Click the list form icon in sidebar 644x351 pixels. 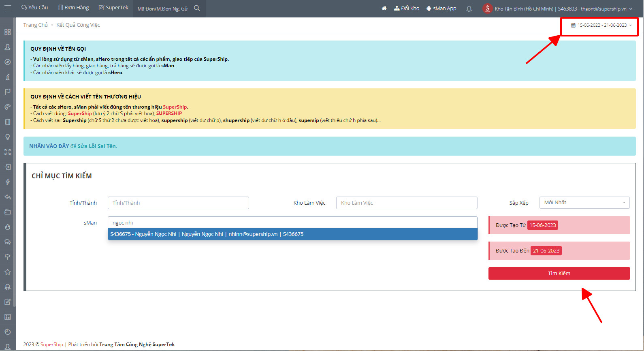[x=7, y=317]
